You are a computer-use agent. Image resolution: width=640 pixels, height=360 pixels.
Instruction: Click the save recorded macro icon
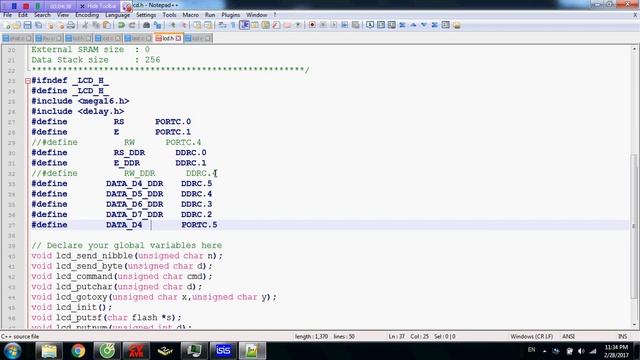(x=356, y=25)
